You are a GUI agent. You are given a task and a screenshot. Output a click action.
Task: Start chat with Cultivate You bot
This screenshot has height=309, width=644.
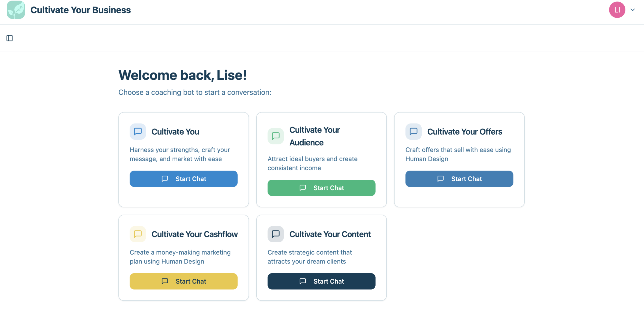pos(184,179)
